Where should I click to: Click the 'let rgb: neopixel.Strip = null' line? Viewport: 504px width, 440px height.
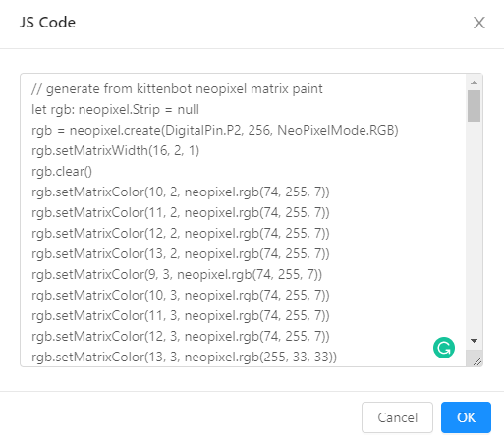(115, 110)
